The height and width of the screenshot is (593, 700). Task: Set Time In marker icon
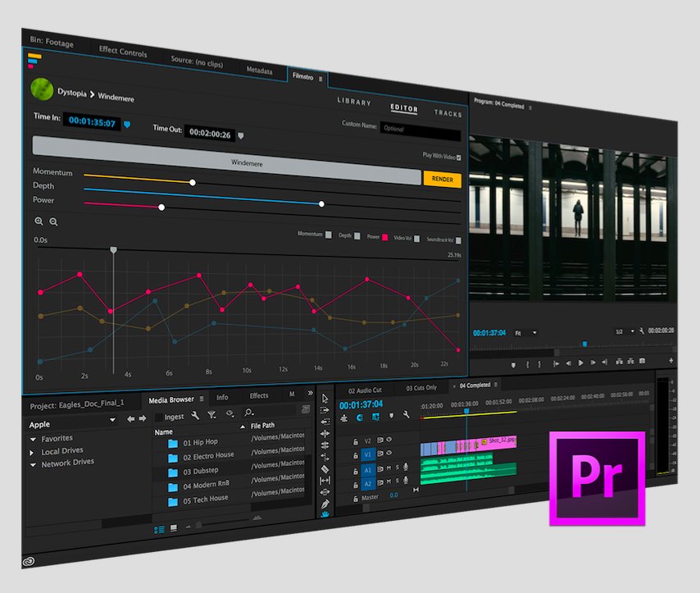click(x=127, y=124)
